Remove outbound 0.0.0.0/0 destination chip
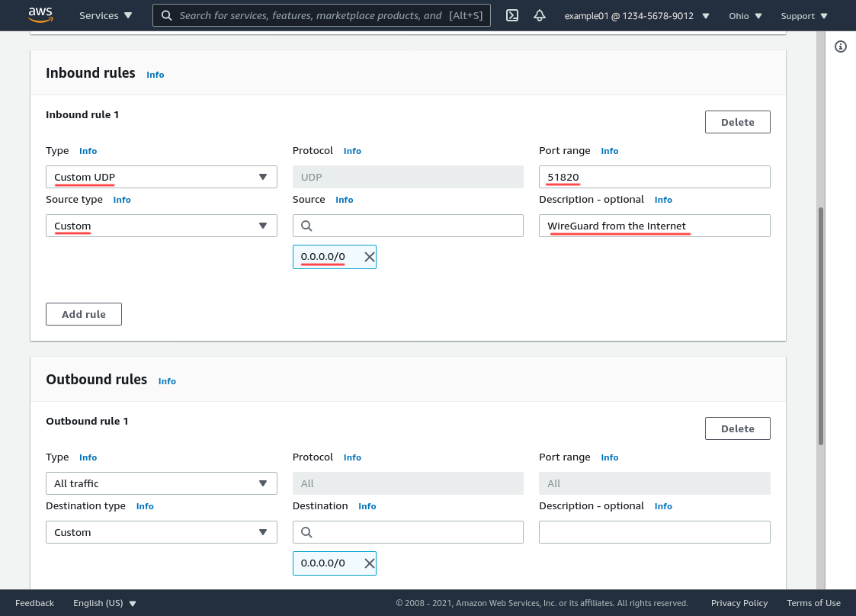Viewport: 856px width, 616px height. 370,563
